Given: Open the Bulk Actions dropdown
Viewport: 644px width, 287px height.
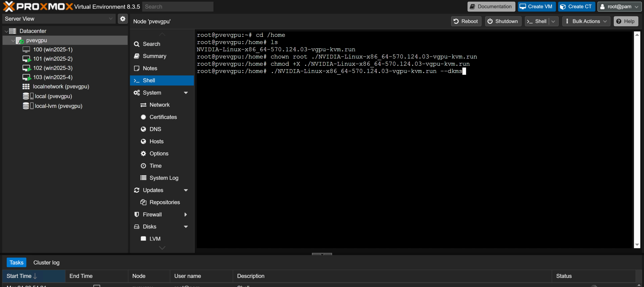Looking at the screenshot, I should click(586, 21).
